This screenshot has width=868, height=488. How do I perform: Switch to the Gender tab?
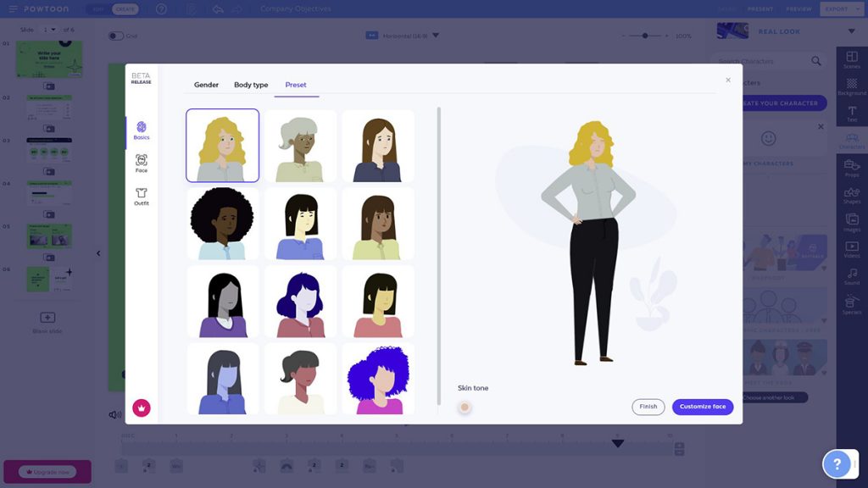click(206, 85)
